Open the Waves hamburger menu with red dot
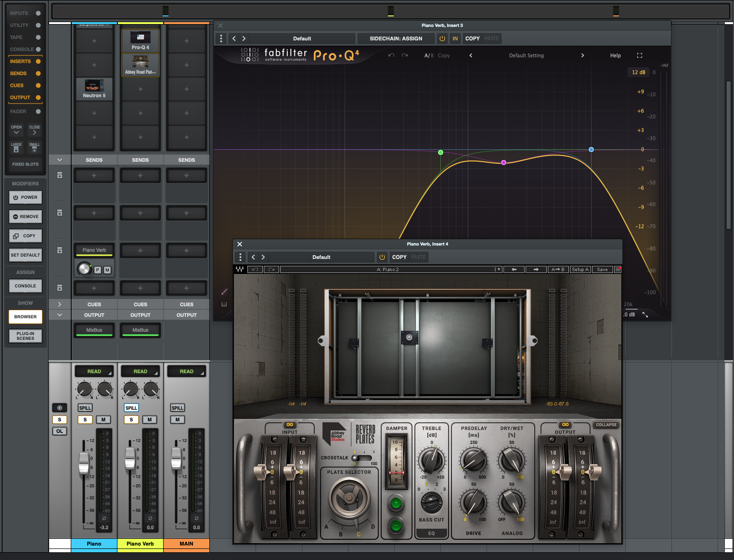This screenshot has height=560, width=734. 618,270
